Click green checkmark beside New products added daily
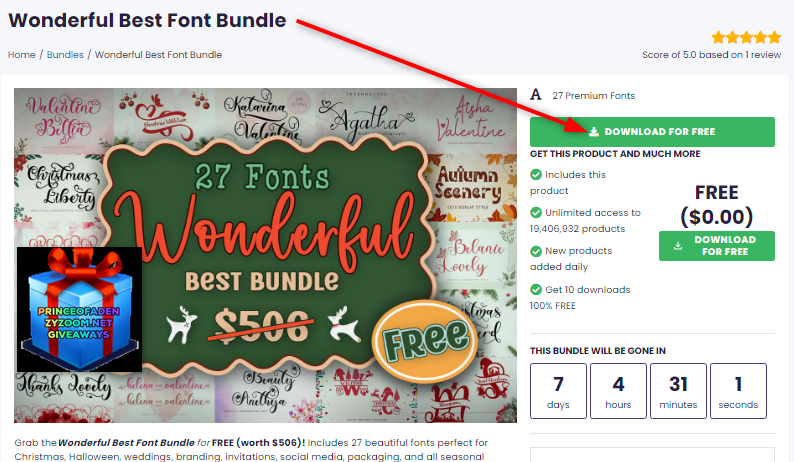The image size is (794, 462). coord(536,251)
